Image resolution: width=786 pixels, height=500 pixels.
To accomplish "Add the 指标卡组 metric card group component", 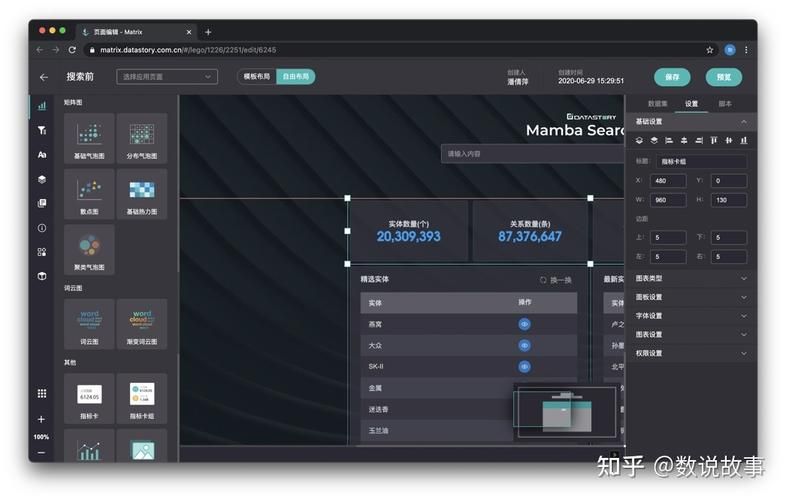I will point(142,398).
